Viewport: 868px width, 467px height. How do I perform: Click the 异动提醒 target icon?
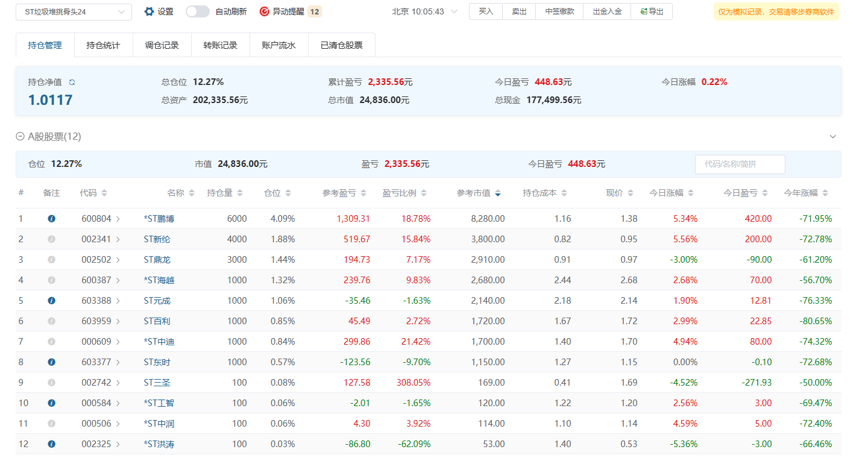pyautogui.click(x=264, y=11)
